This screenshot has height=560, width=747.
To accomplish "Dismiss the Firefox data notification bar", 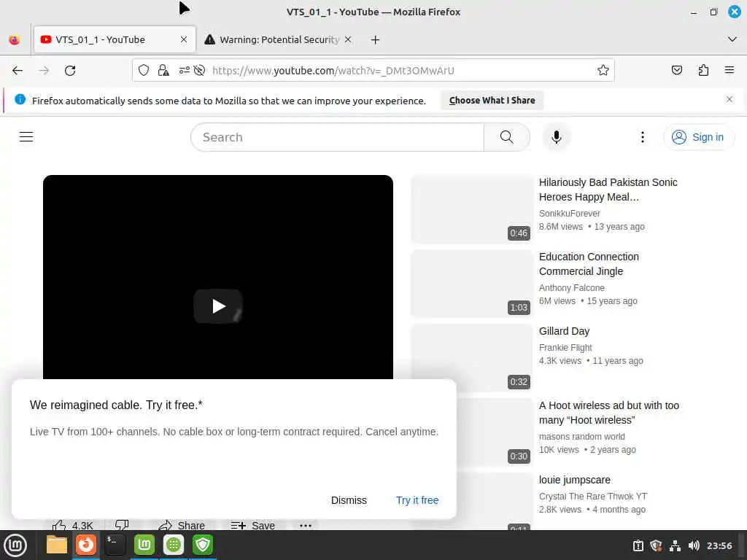I will click(729, 99).
